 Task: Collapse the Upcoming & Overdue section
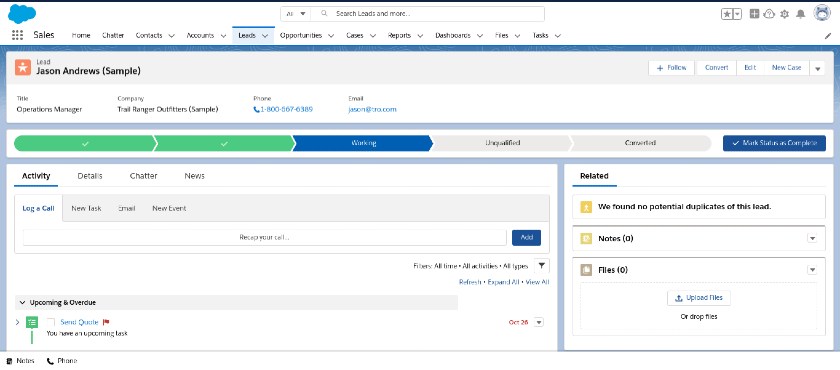point(22,303)
